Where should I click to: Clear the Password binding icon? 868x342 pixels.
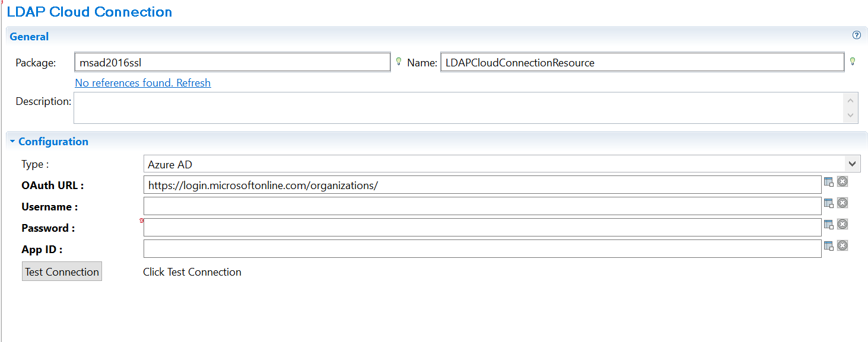(x=842, y=225)
